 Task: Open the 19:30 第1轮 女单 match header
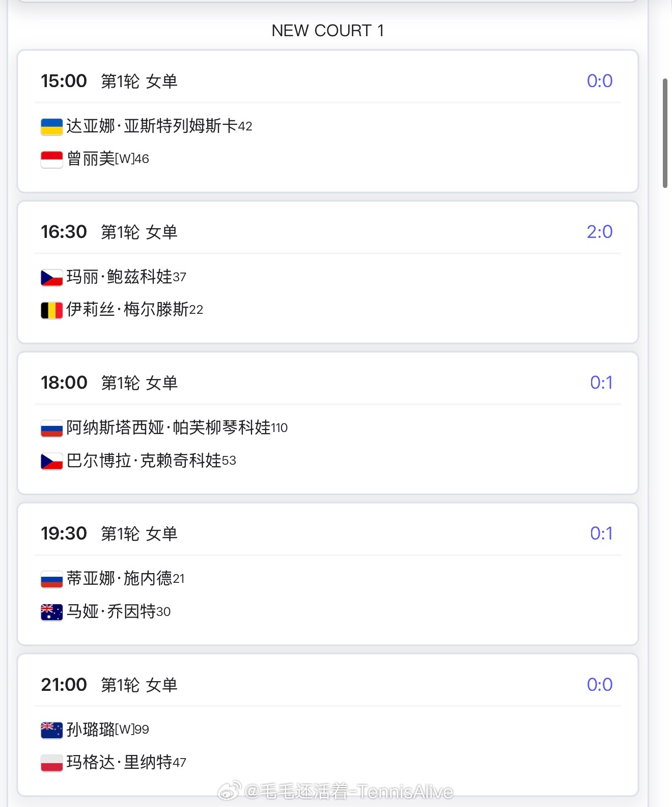328,534
